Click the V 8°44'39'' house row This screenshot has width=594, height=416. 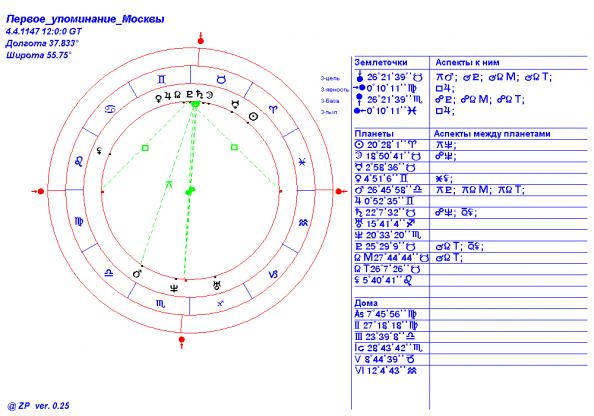385,359
